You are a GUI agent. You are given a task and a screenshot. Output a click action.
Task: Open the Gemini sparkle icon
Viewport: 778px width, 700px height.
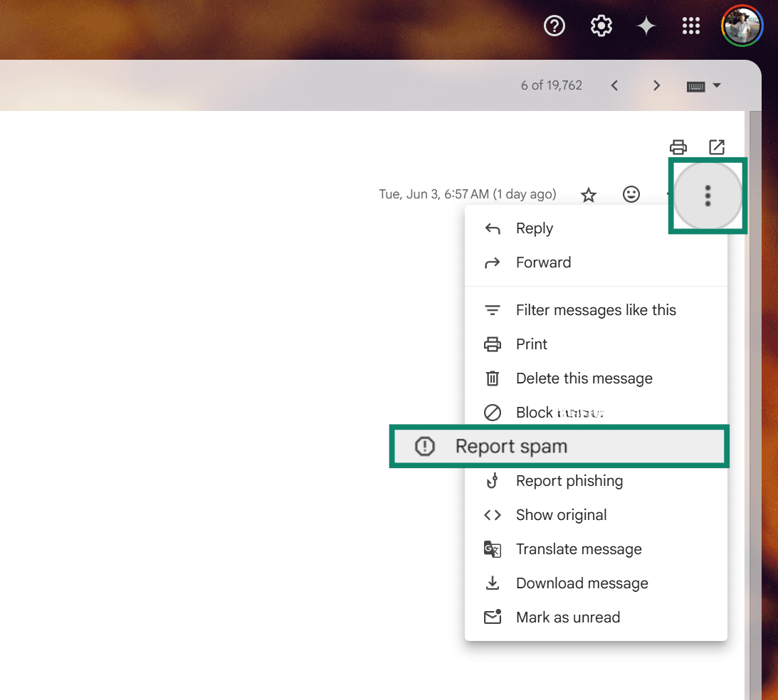(646, 26)
